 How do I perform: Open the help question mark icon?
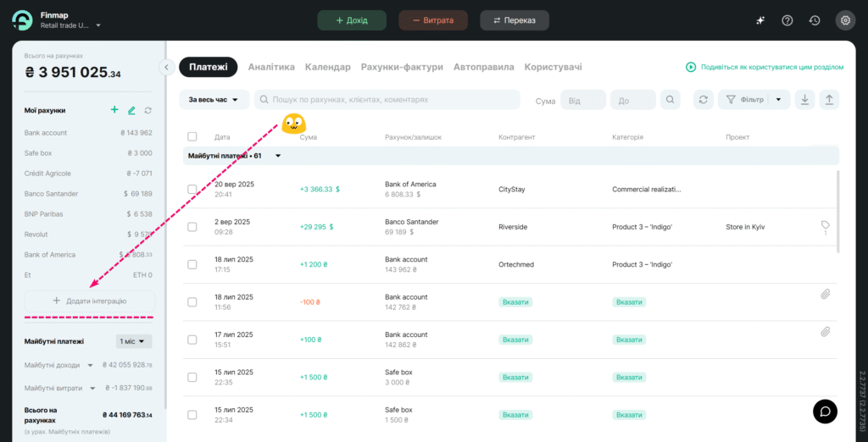tap(787, 20)
